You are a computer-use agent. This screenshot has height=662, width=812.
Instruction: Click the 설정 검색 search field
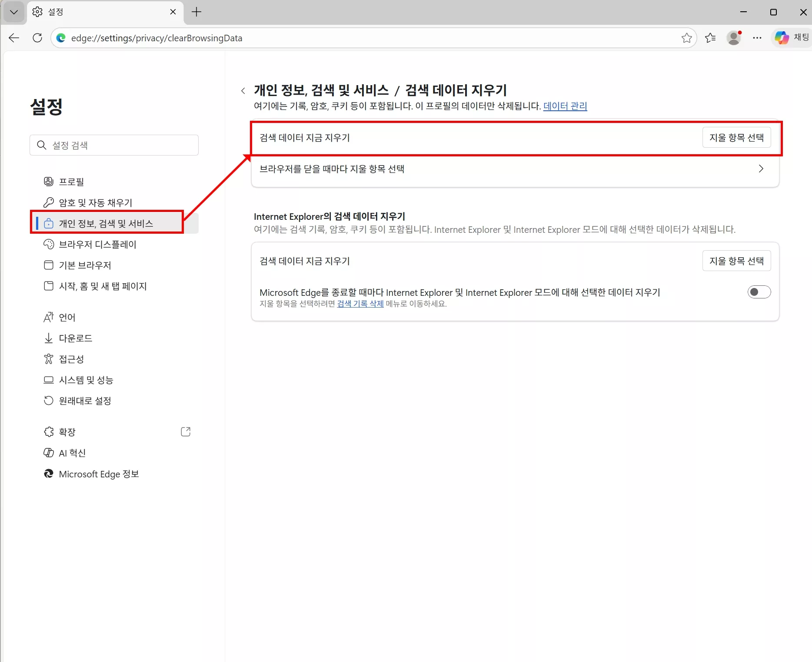click(114, 145)
